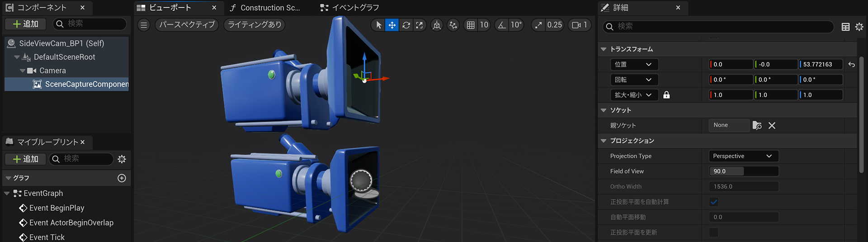Collapse the Socket (ソケット) section
868x242 pixels.
point(604,110)
